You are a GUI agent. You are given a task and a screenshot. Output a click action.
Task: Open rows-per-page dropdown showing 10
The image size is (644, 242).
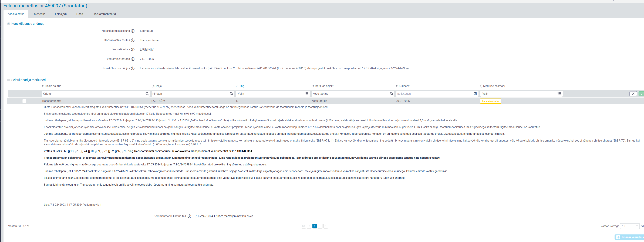pyautogui.click(x=630, y=226)
